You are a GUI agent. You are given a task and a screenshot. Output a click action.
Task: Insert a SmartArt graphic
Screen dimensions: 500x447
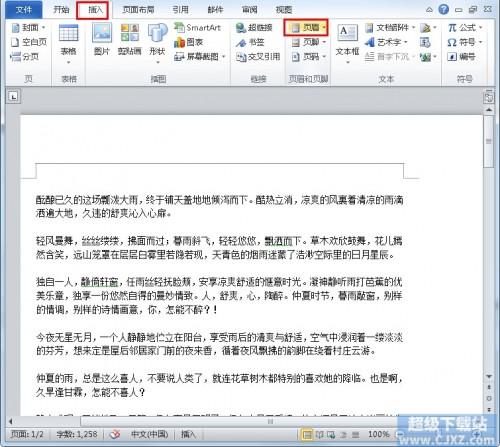tap(197, 28)
